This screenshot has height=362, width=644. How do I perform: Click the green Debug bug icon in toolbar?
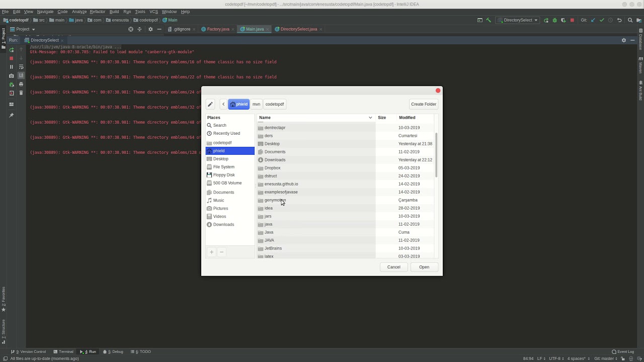coord(554,20)
